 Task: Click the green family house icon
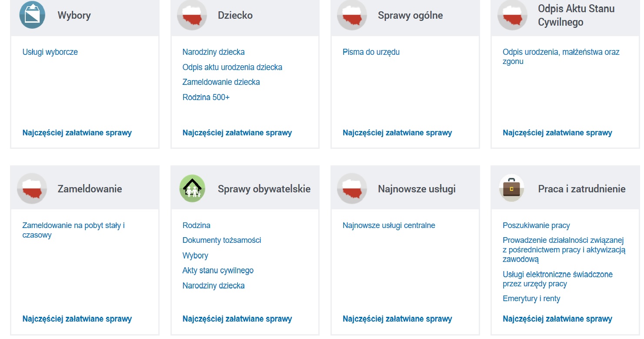(192, 188)
